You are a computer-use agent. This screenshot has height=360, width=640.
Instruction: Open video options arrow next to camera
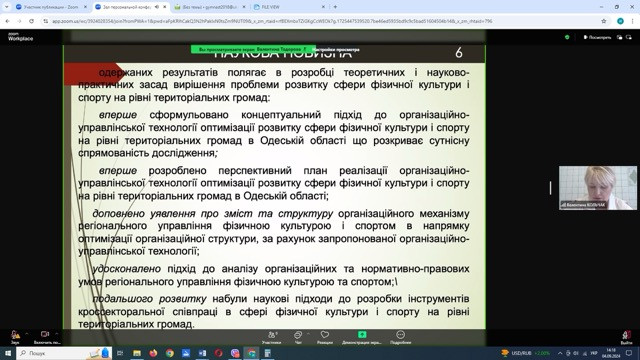pos(56,334)
